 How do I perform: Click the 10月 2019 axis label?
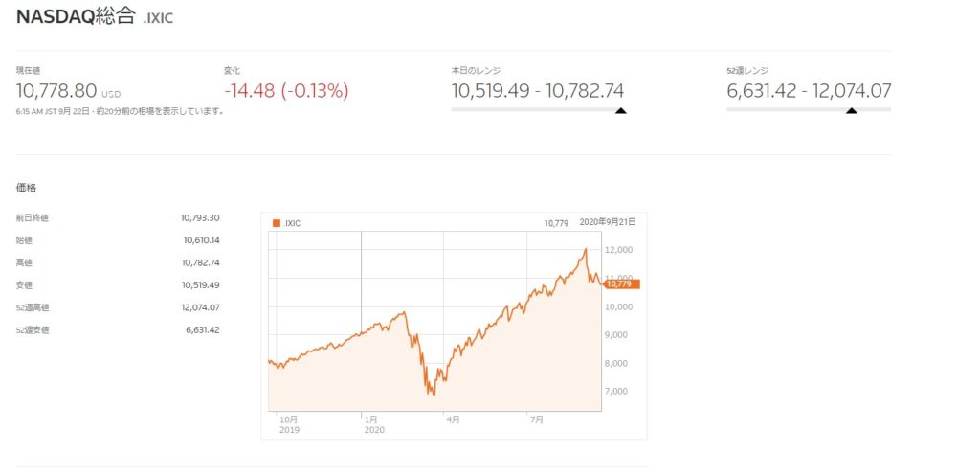pyautogui.click(x=289, y=424)
